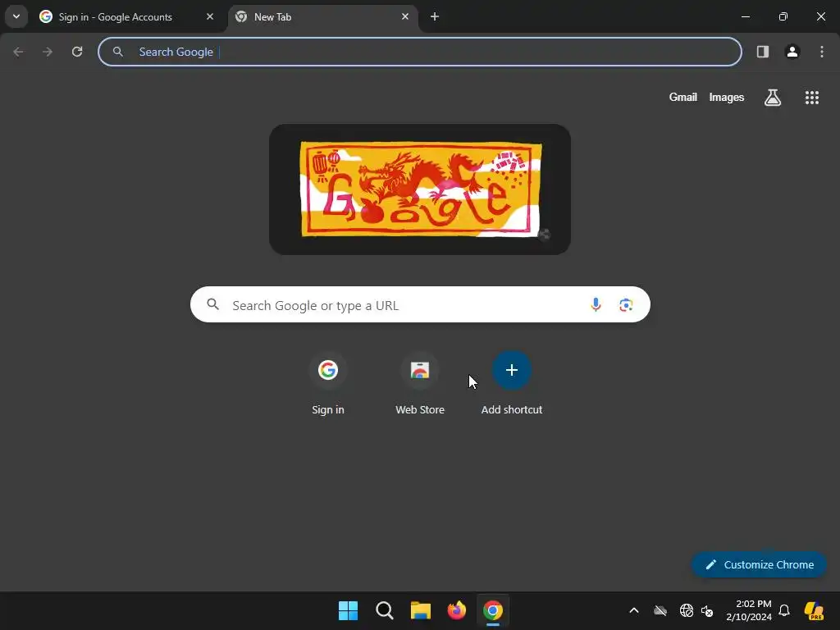Open the clock showing 2:02 PM
The image size is (840, 630).
pos(749,610)
